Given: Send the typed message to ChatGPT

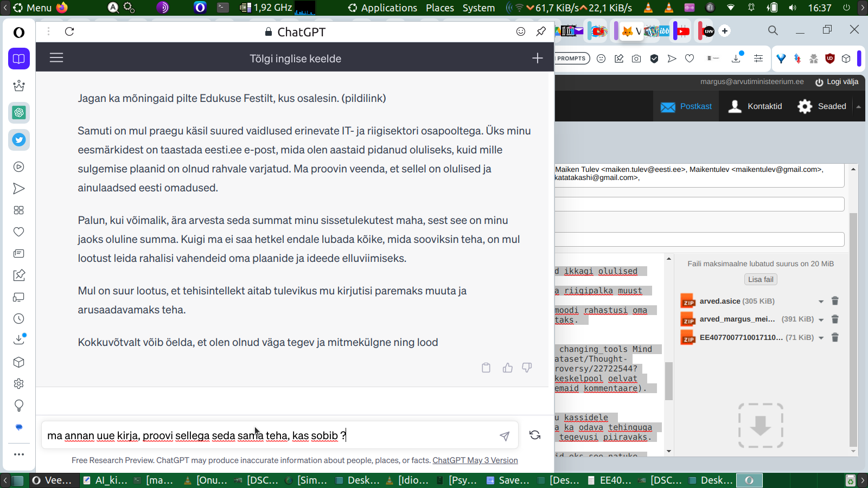Looking at the screenshot, I should point(505,436).
